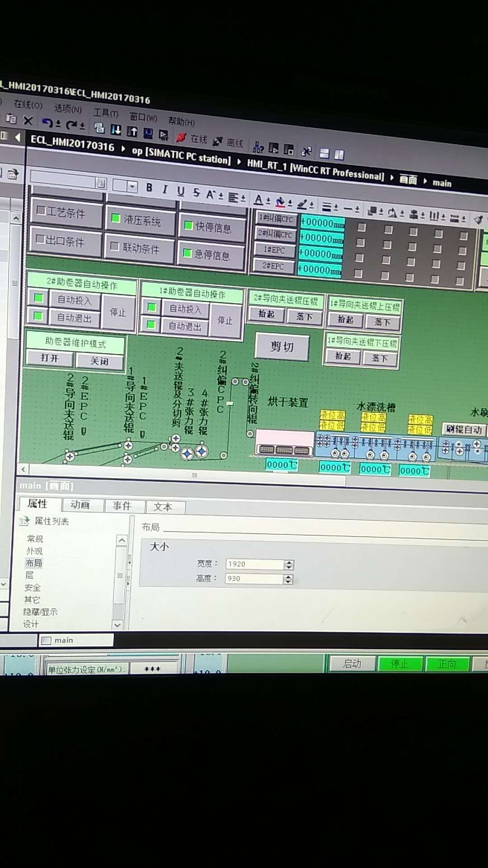The width and height of the screenshot is (488, 868).
Task: Open the Undo history dropdown arrow
Action: tap(58, 123)
